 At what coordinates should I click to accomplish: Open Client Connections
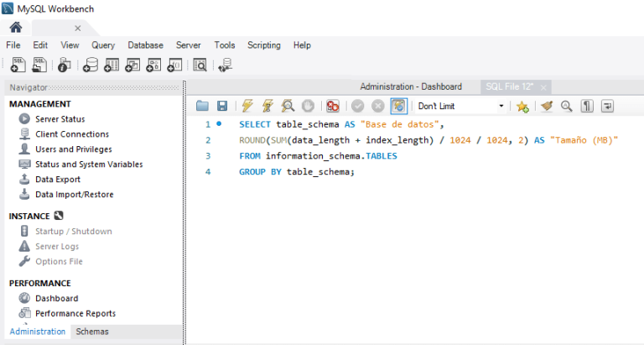[72, 134]
